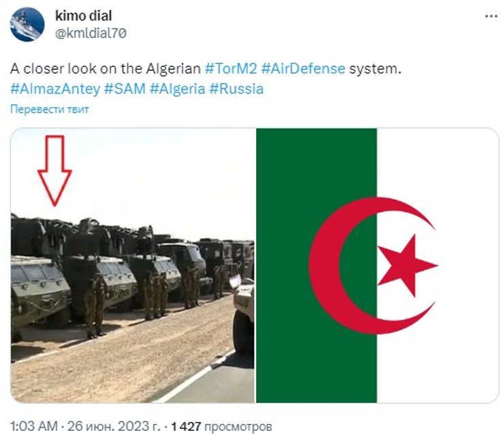Viewport: 504px width, 435px height.
Task: Open the three-dot more options menu
Action: [491, 17]
